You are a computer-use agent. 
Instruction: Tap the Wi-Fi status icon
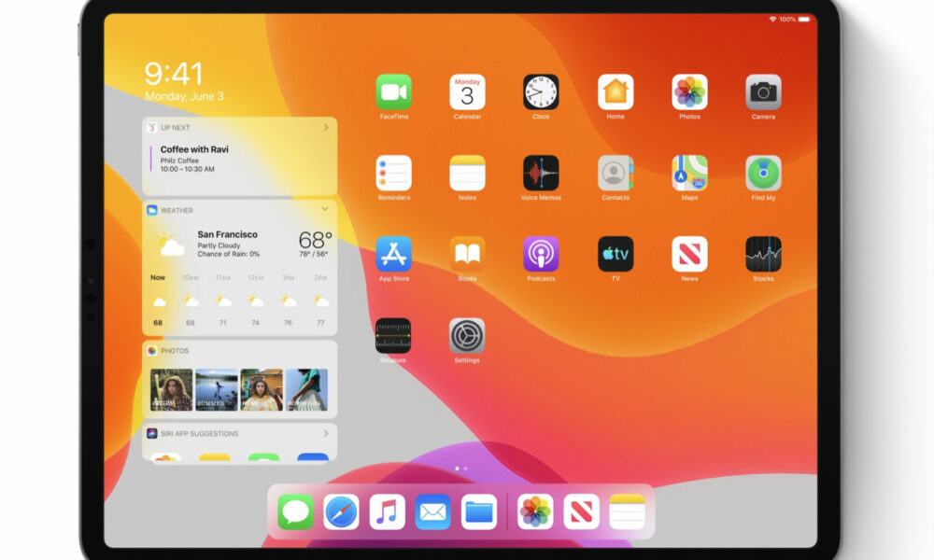pyautogui.click(x=772, y=19)
